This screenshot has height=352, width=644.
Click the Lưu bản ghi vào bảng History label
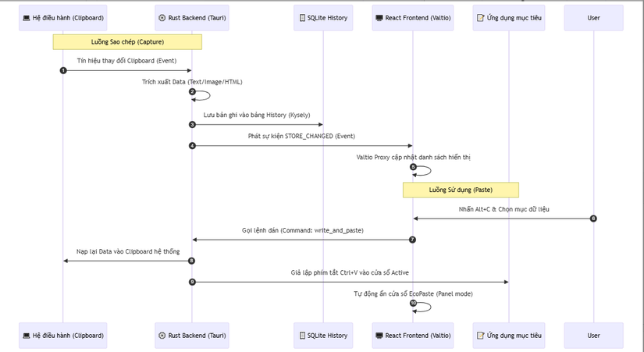257,115
